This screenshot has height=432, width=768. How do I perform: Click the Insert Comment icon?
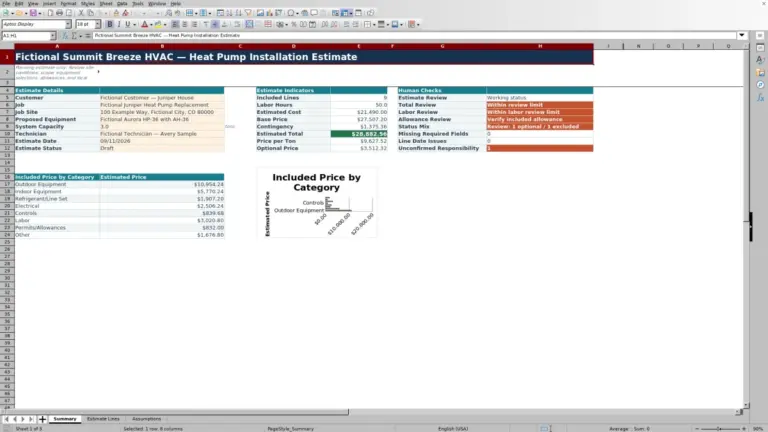coord(314,13)
